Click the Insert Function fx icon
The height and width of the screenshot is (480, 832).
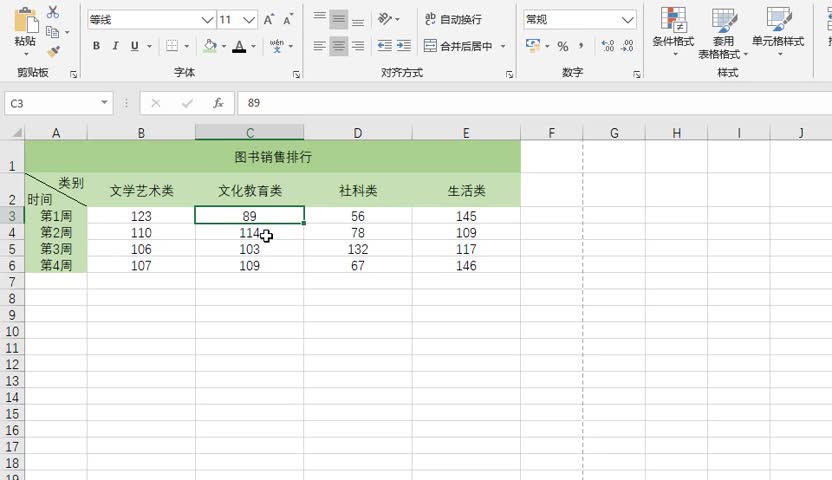[218, 103]
